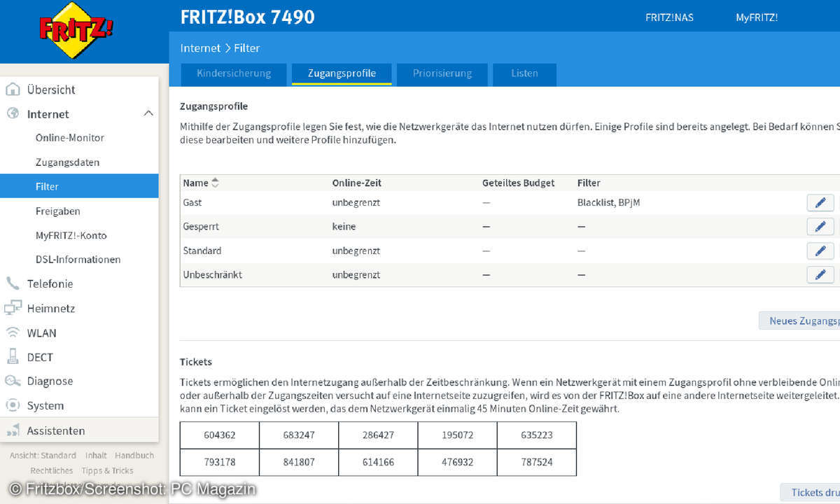Click the FRITZ! logo
The width and height of the screenshot is (840, 504).
tap(76, 31)
